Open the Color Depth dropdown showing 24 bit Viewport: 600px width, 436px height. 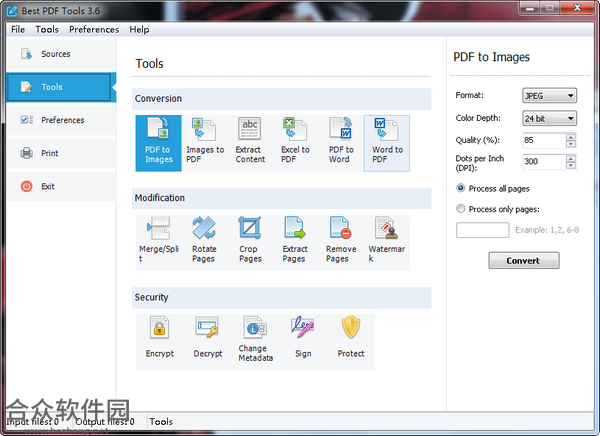549,118
